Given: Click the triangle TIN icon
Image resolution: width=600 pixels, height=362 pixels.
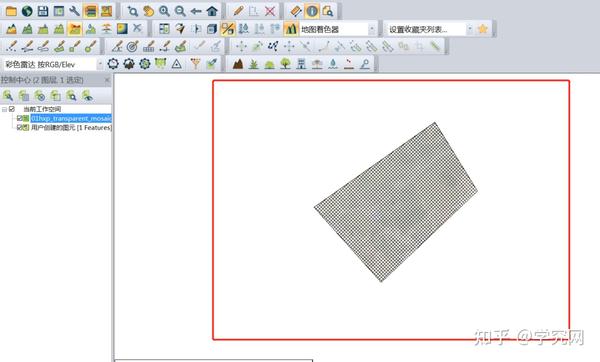Looking at the screenshot, I should pos(176,64).
